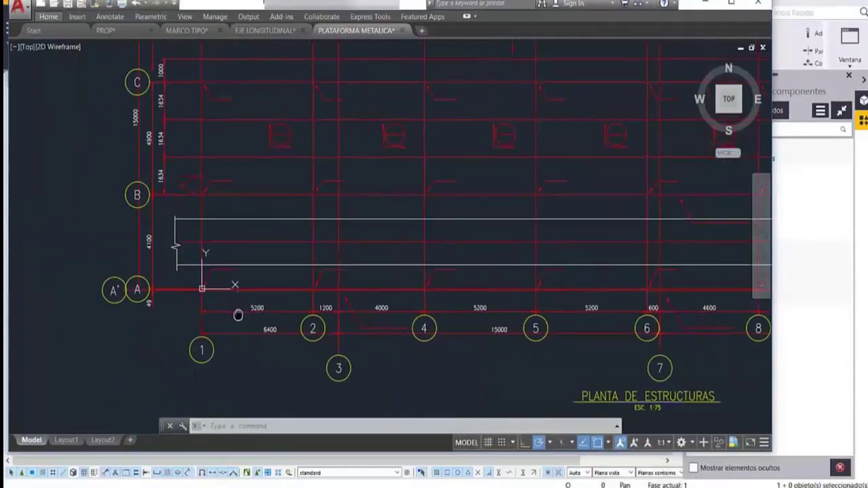Click the search field in componentes panel

coord(810,129)
